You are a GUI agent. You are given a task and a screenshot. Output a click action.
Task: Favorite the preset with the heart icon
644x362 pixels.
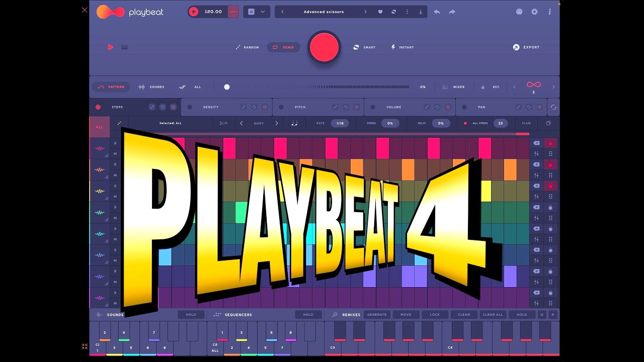coord(380,12)
